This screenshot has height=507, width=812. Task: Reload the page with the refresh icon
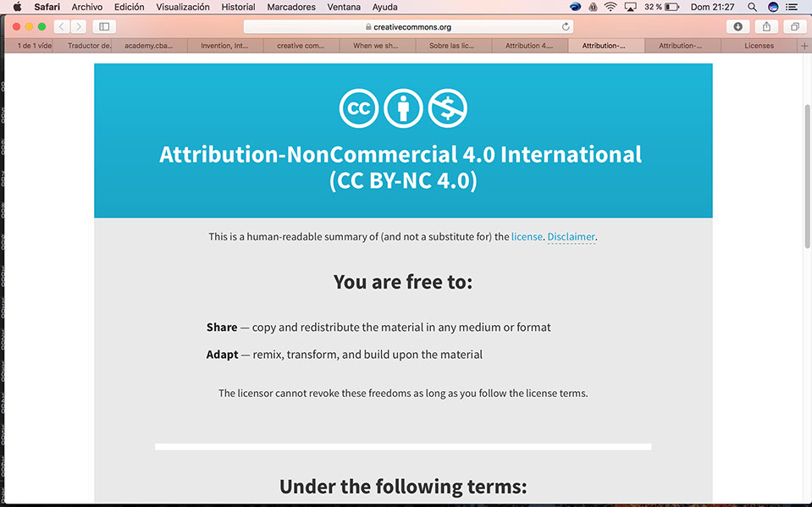tap(566, 26)
